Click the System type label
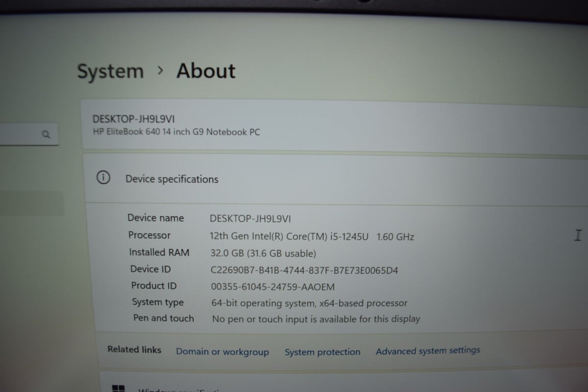This screenshot has width=588, height=392. (x=158, y=302)
